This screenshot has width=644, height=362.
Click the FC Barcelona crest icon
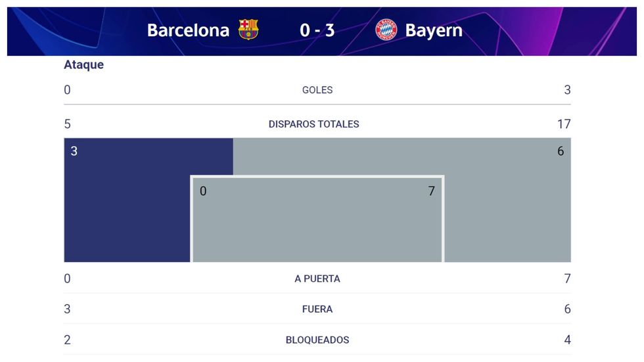[x=248, y=30]
